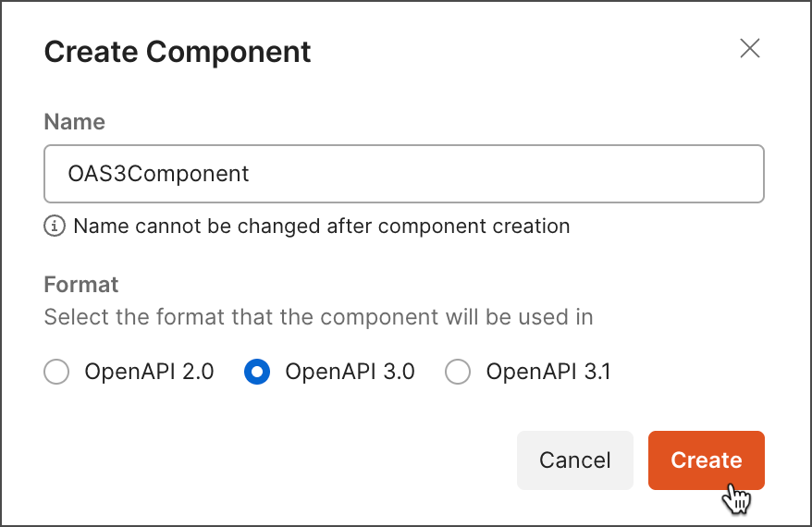
Task: Click the blank area after the name text
Action: coord(509,174)
